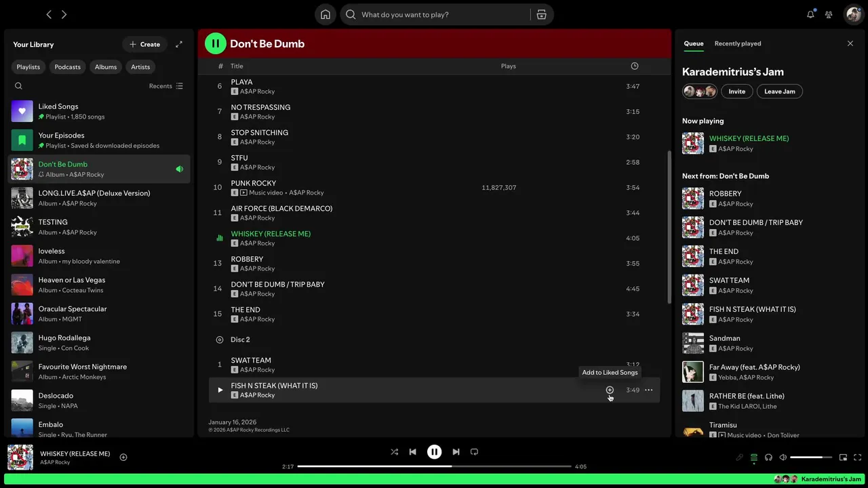Screen dimensions: 868x488
Task: Adjust the volume slider
Action: (811, 457)
